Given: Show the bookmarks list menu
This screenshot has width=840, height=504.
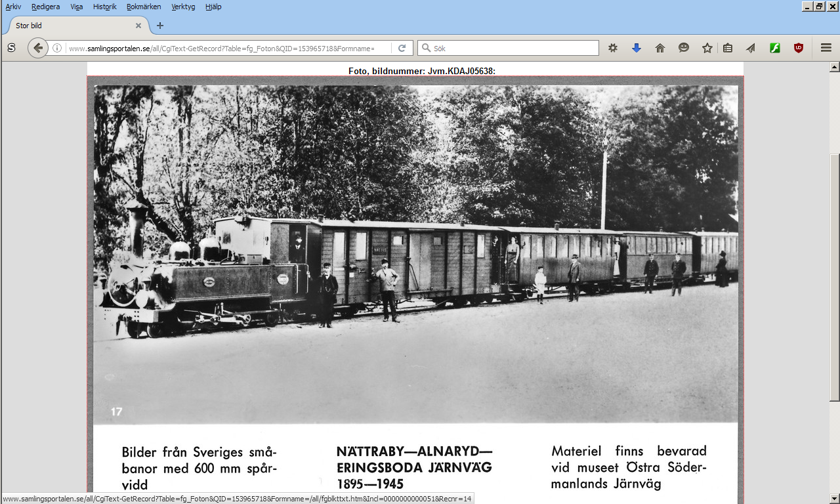Looking at the screenshot, I should [x=728, y=48].
